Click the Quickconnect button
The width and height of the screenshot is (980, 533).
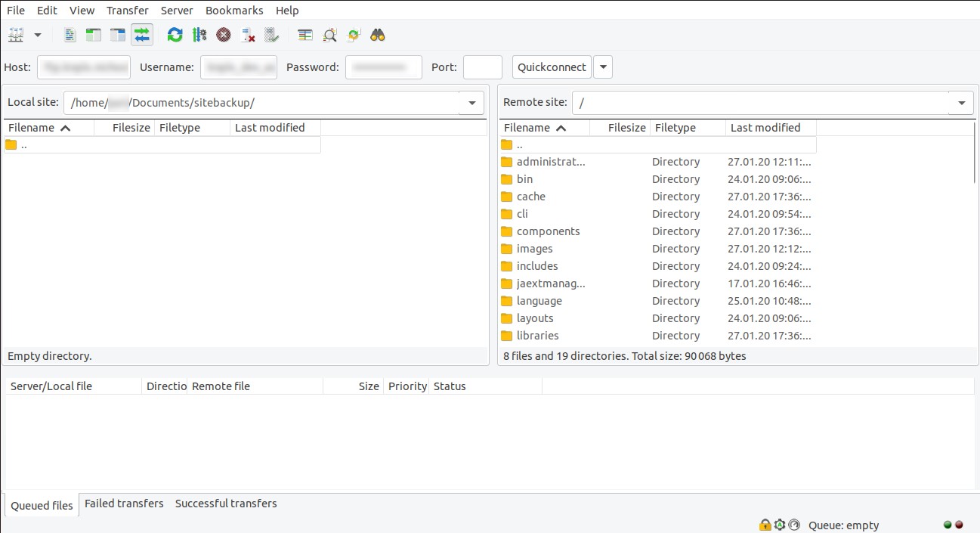point(552,67)
